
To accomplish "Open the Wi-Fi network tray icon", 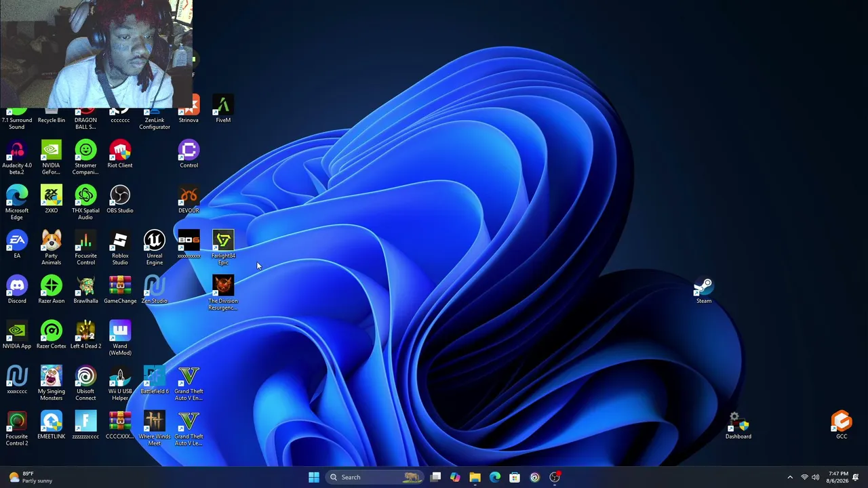I will 804,477.
